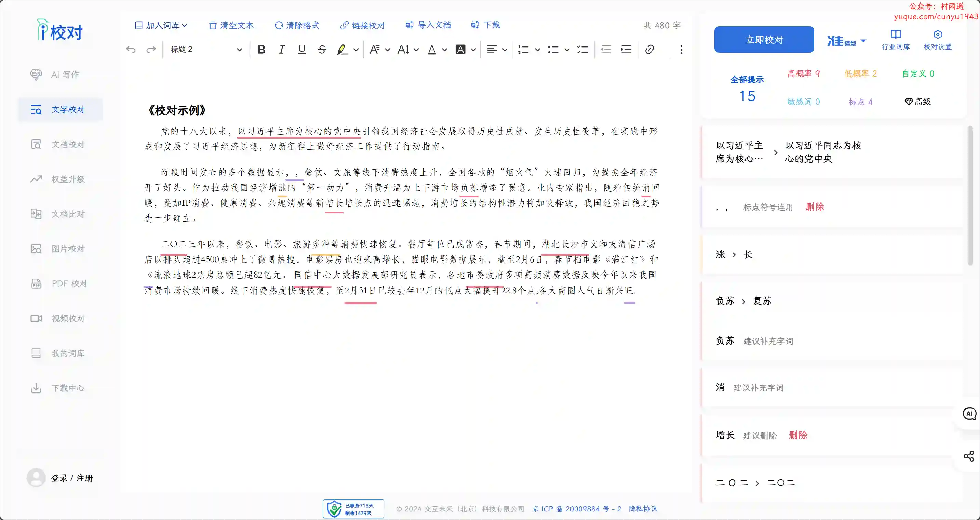
Task: Open the 标题 2 heading style dropdown
Action: coord(206,50)
